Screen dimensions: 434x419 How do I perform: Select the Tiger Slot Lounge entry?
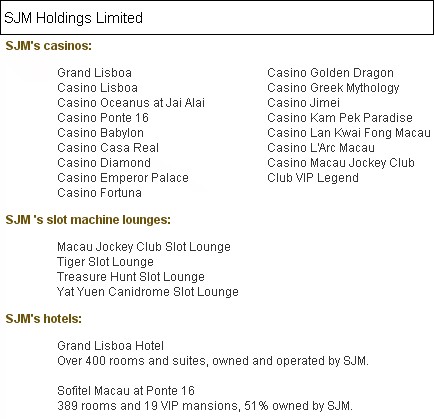click(x=105, y=262)
